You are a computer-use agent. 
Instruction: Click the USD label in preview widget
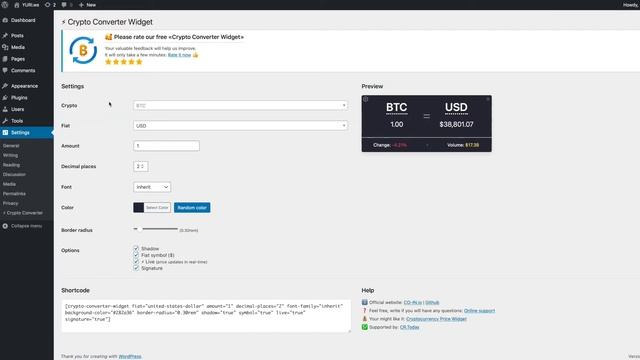[456, 107]
